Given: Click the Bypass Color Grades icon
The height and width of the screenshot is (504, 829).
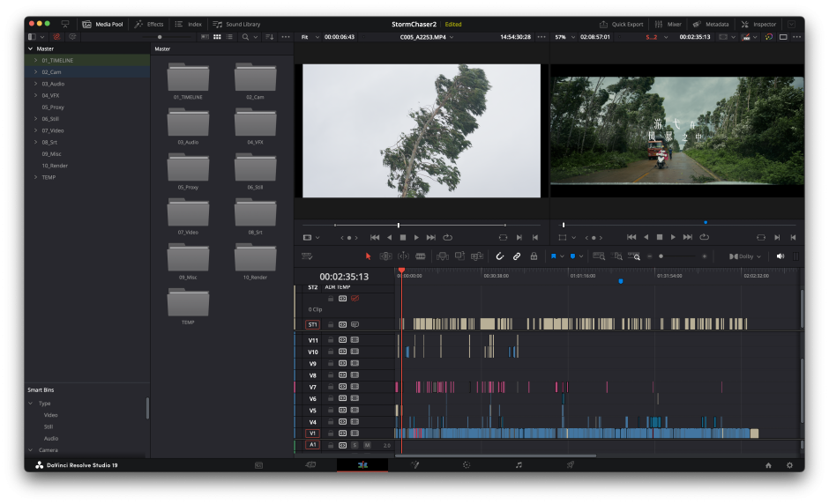Looking at the screenshot, I should pyautogui.click(x=769, y=37).
